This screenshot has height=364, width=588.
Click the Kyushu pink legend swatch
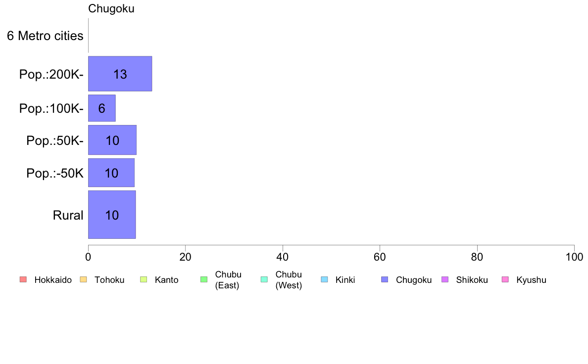505,279
